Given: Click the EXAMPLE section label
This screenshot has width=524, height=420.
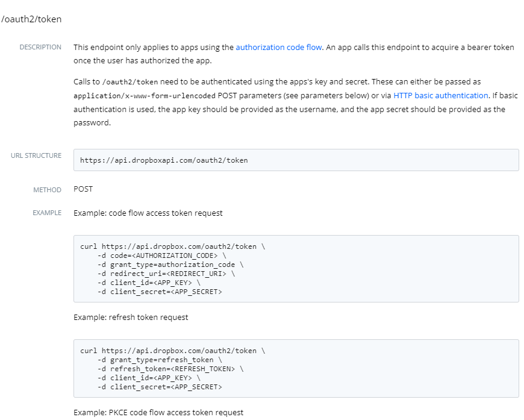Looking at the screenshot, I should click(47, 213).
